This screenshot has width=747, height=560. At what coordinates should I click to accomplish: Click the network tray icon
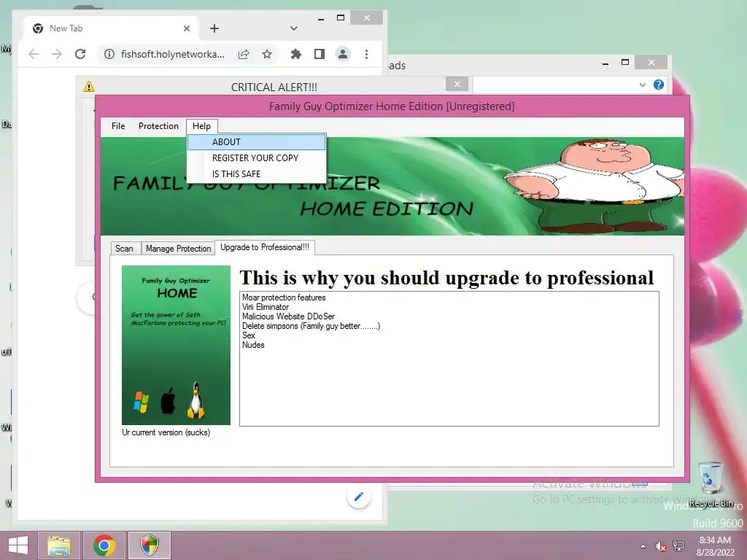tap(678, 546)
